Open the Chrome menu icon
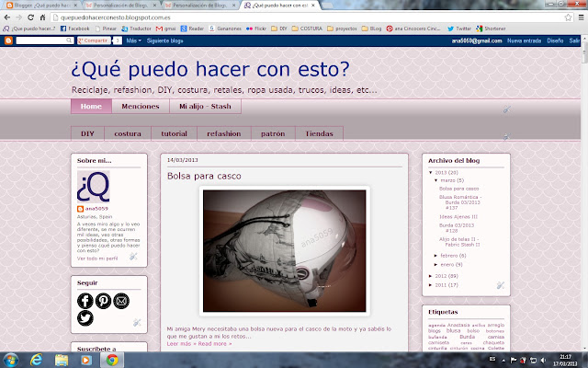Screen dimensions: 588x368 (581, 17)
